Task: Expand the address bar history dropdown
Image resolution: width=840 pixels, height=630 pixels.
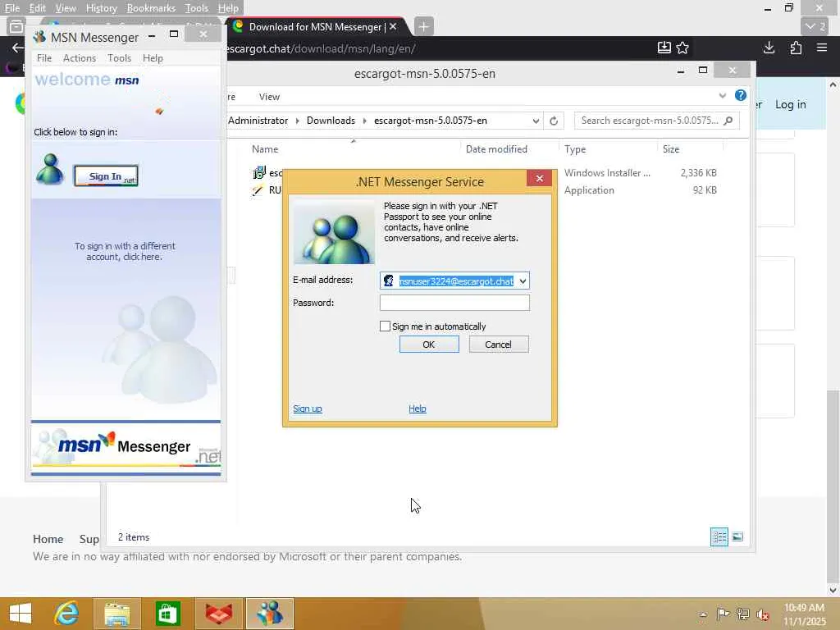Action: tap(535, 121)
